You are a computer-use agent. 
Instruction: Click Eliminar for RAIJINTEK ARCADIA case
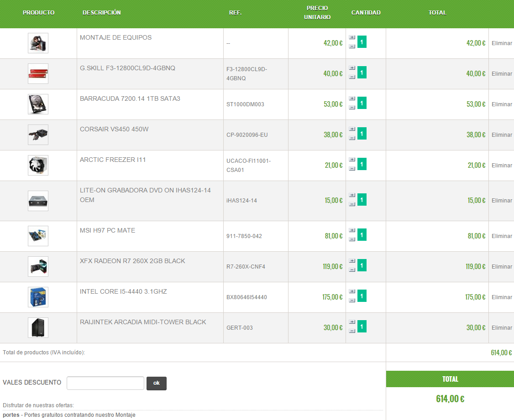tap(502, 328)
